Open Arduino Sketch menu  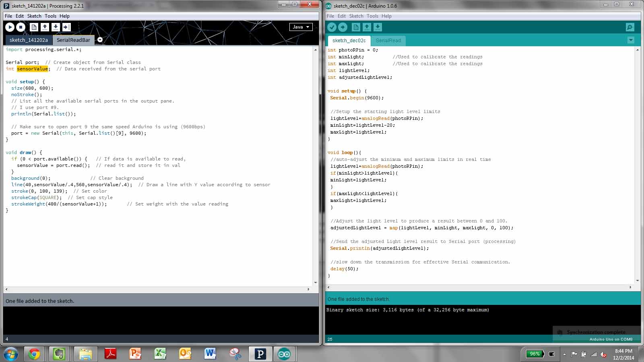[356, 16]
